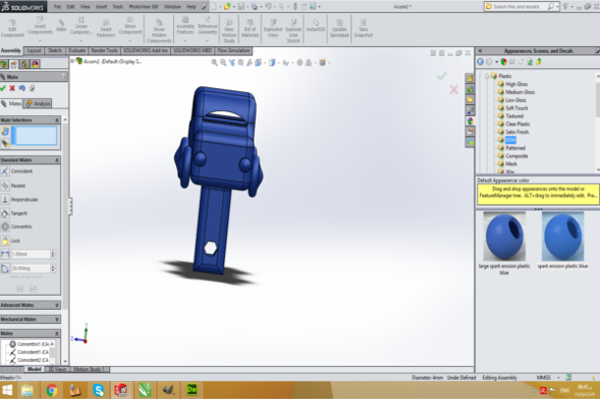Click the viewport's confirmation corner checkmark
Viewport: 600px width, 400px height.
click(x=442, y=76)
